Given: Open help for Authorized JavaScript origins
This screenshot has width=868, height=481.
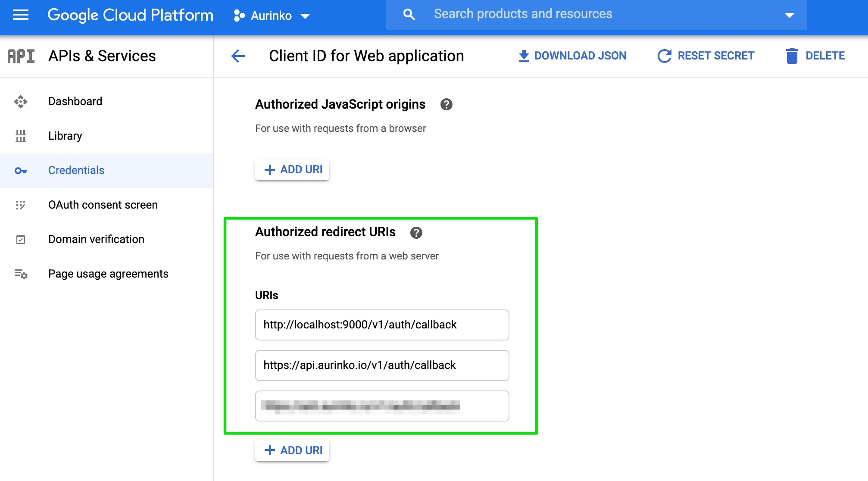Looking at the screenshot, I should click(x=446, y=104).
